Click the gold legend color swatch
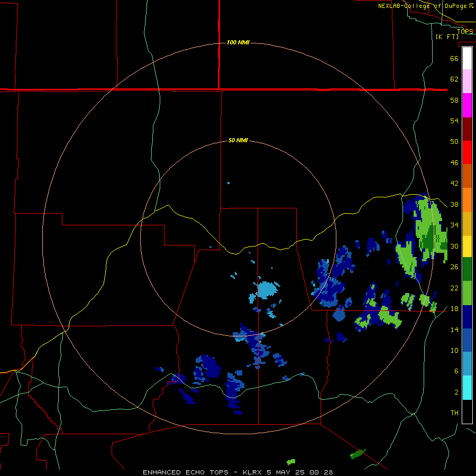 467,224
